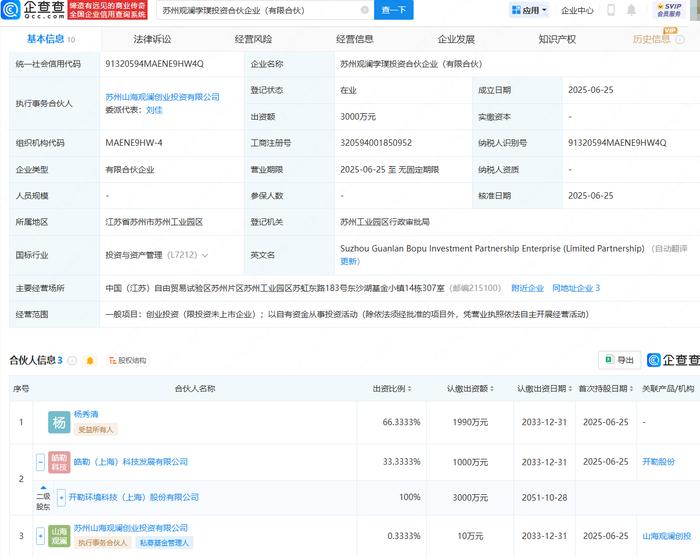The width and height of the screenshot is (700, 557).
Task: Open 开勒股份 related product link
Action: 658,462
